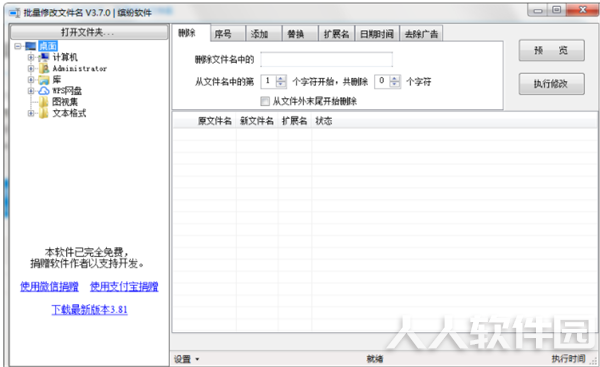This screenshot has height=367, width=600.
Task: Click the start character position field showing 1
Action: coord(269,81)
